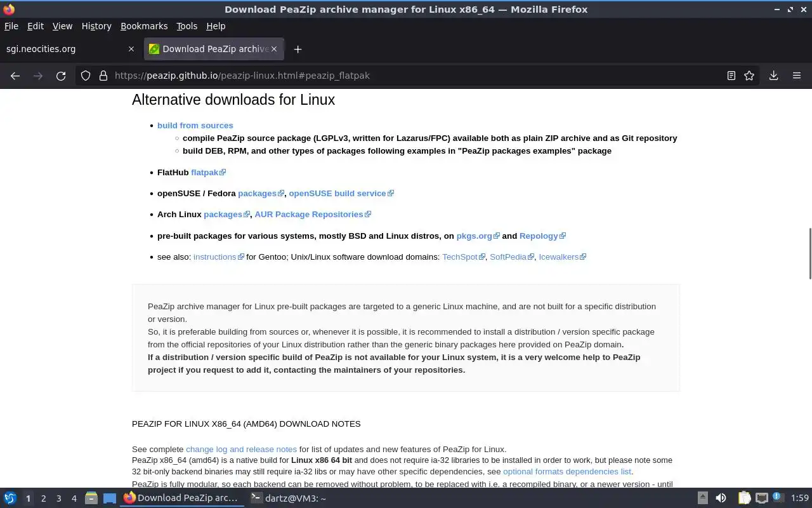This screenshot has height=508, width=812.
Task: Follow the build from sources link
Action: click(195, 125)
